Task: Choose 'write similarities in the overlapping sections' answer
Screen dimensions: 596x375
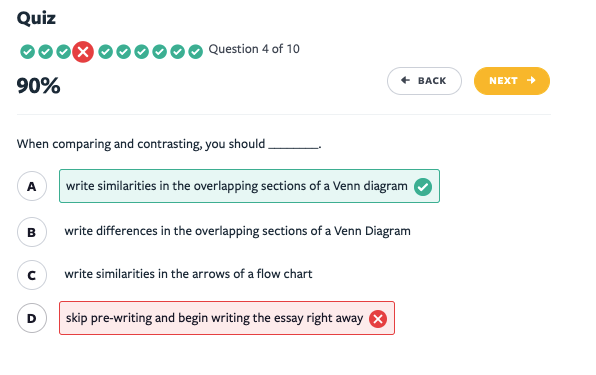Action: (249, 186)
